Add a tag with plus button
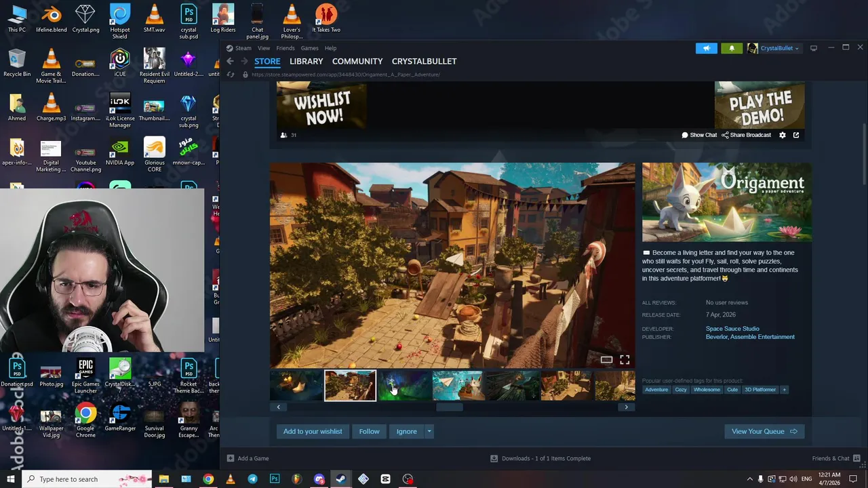 pyautogui.click(x=784, y=390)
